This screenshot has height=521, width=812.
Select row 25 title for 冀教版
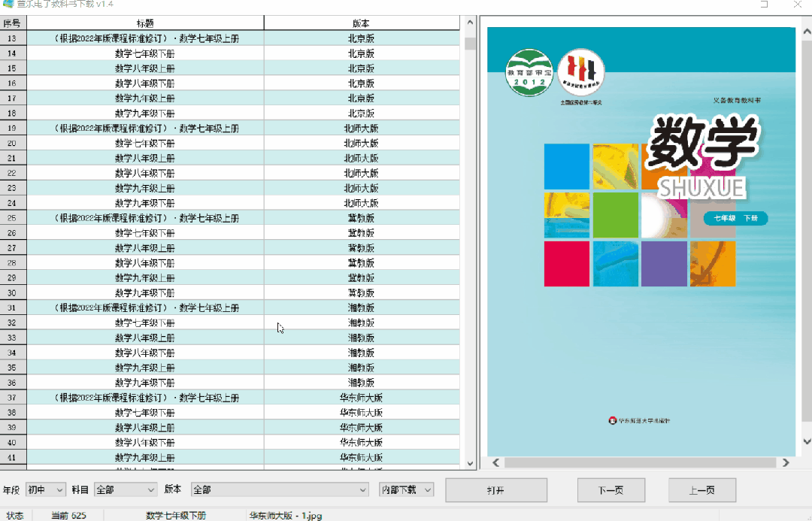pyautogui.click(x=145, y=218)
